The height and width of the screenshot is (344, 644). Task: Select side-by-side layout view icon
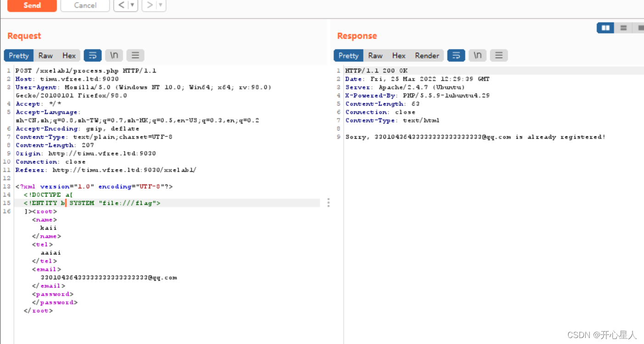605,28
